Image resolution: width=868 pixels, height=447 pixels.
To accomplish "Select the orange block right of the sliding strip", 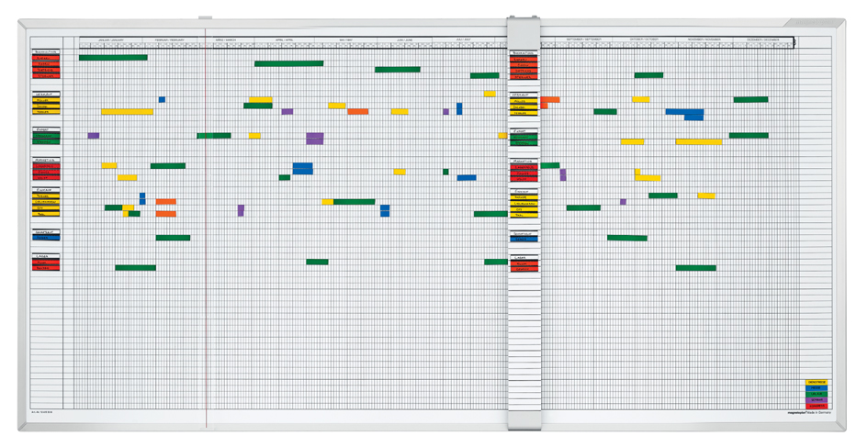I will click(x=549, y=100).
